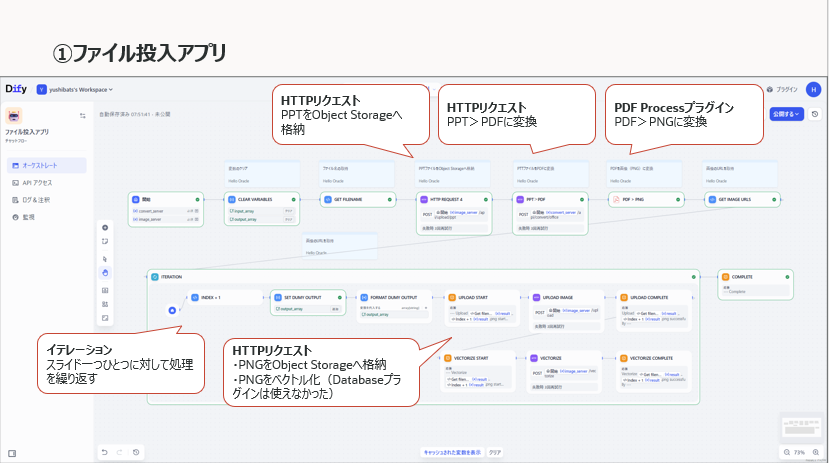Select the GET FILENAME node
Image resolution: width=829 pixels, height=463 pixels.
coord(358,199)
